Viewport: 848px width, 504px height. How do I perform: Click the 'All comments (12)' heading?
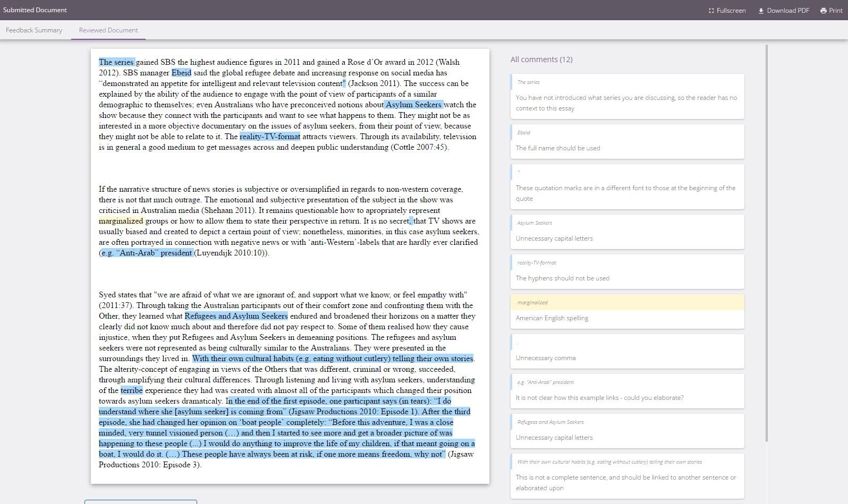[x=541, y=59]
